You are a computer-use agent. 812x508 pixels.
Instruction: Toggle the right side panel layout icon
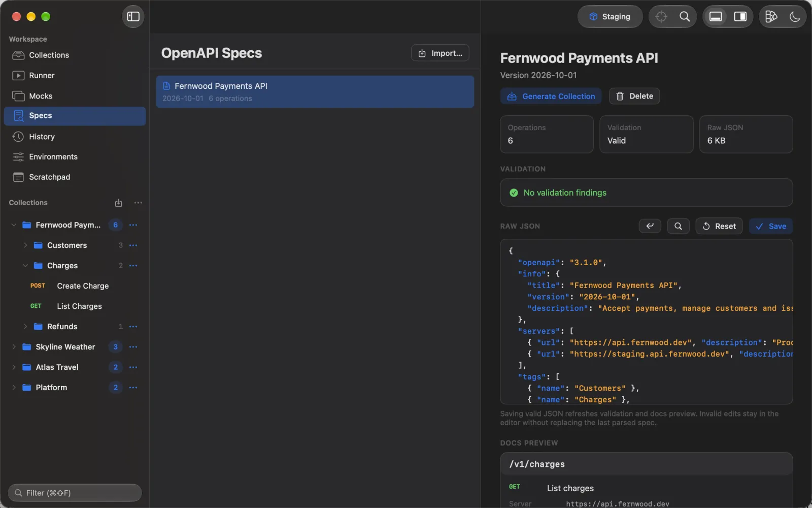740,17
